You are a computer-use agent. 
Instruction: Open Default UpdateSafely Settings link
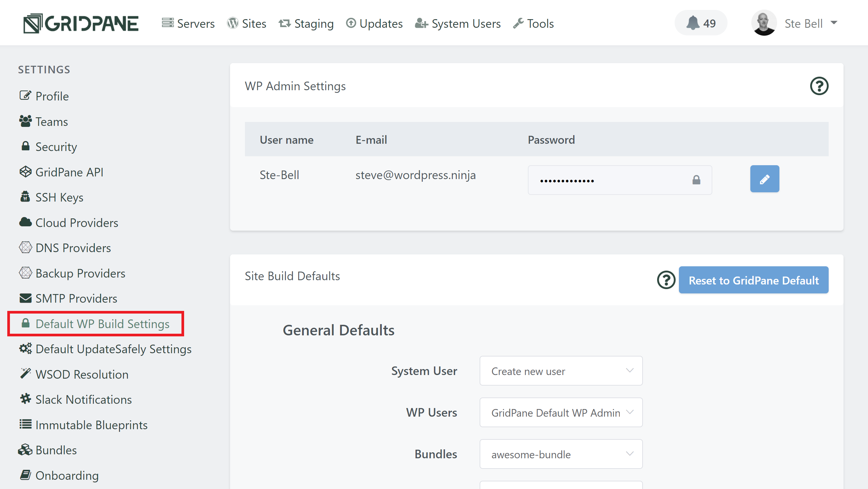[x=114, y=349]
